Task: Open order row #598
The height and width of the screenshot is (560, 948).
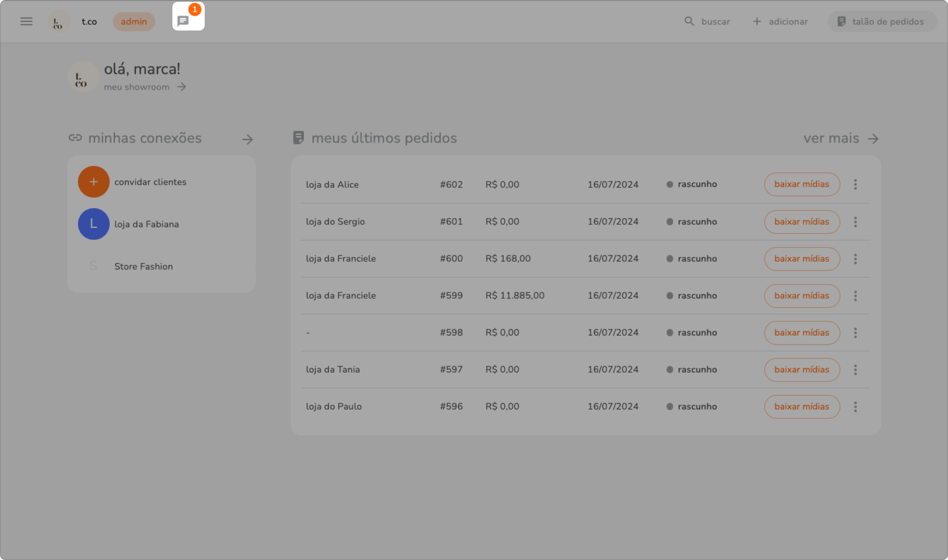Action: [451, 332]
